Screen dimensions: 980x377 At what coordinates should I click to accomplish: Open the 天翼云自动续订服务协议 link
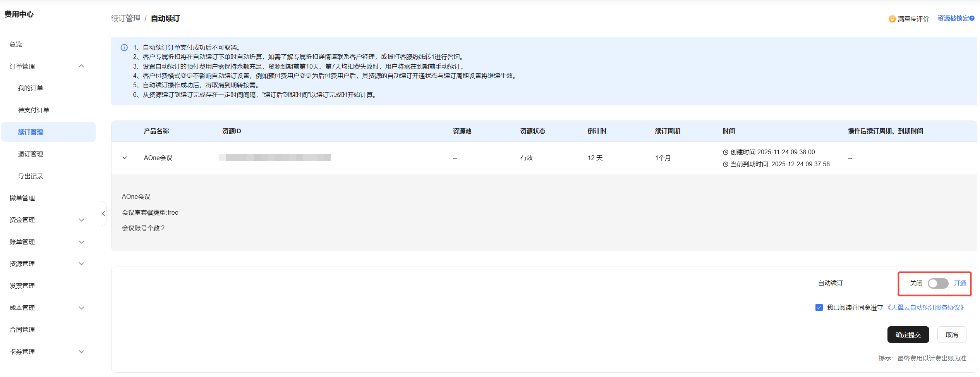pyautogui.click(x=925, y=307)
